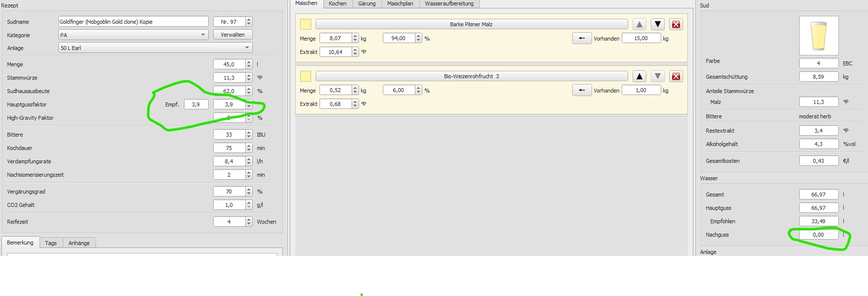Viewport: 868px width, 296px height.
Task: Remove the Bio-Weizenrohfrucht 3 malt entry
Action: pyautogui.click(x=676, y=76)
